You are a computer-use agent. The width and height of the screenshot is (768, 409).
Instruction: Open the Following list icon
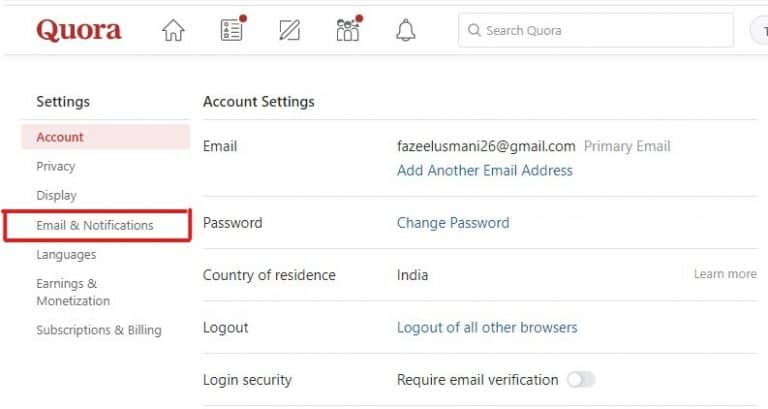click(232, 30)
